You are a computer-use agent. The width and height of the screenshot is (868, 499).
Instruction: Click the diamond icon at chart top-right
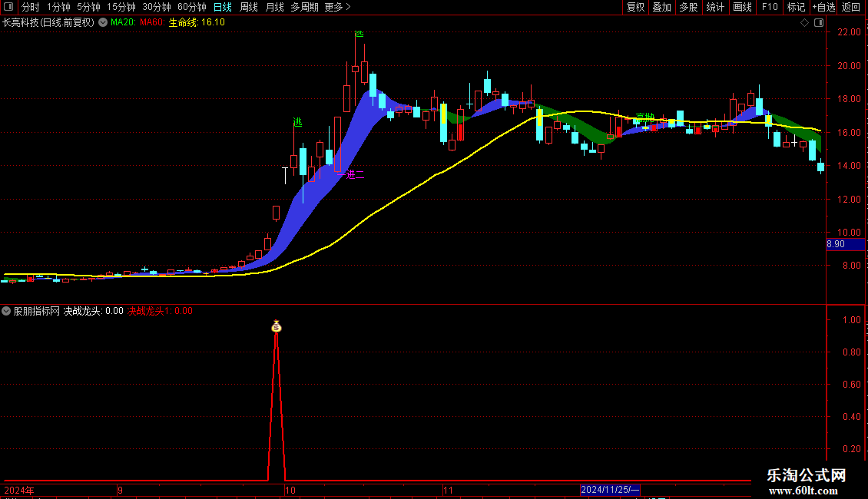[x=805, y=23]
